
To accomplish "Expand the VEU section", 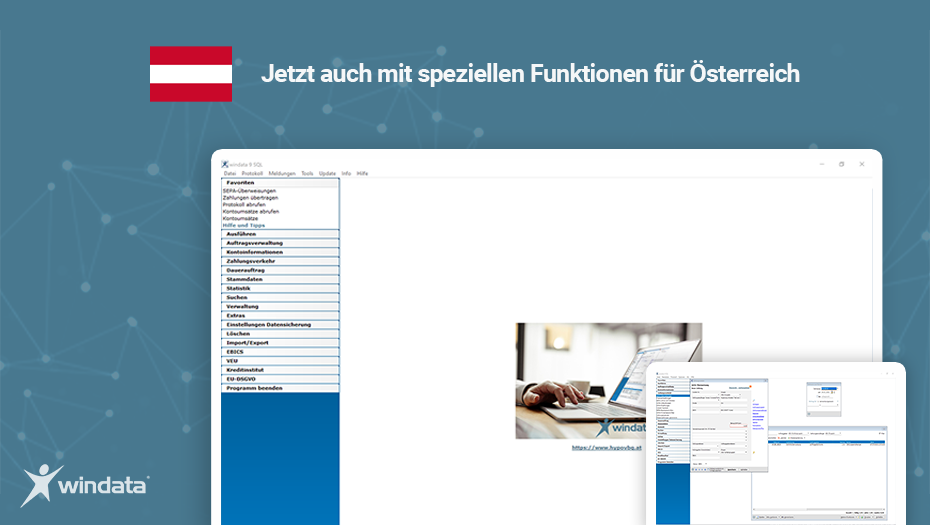I will 280,361.
